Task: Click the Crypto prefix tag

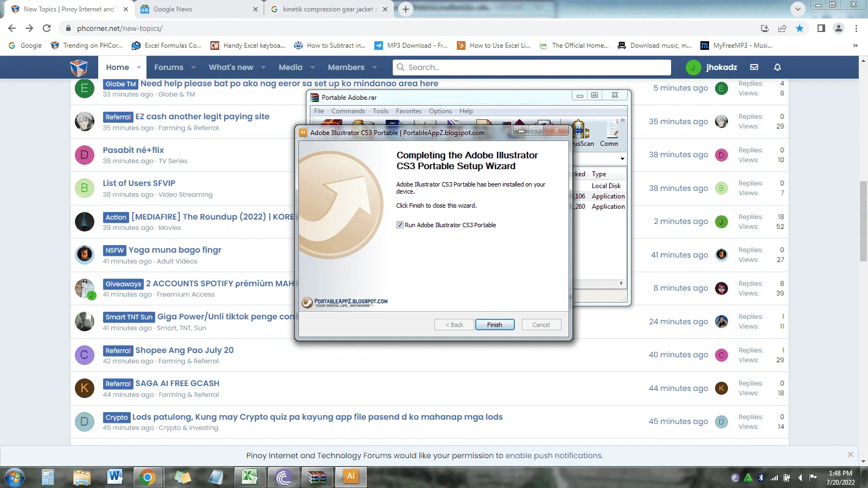Action: pyautogui.click(x=117, y=418)
